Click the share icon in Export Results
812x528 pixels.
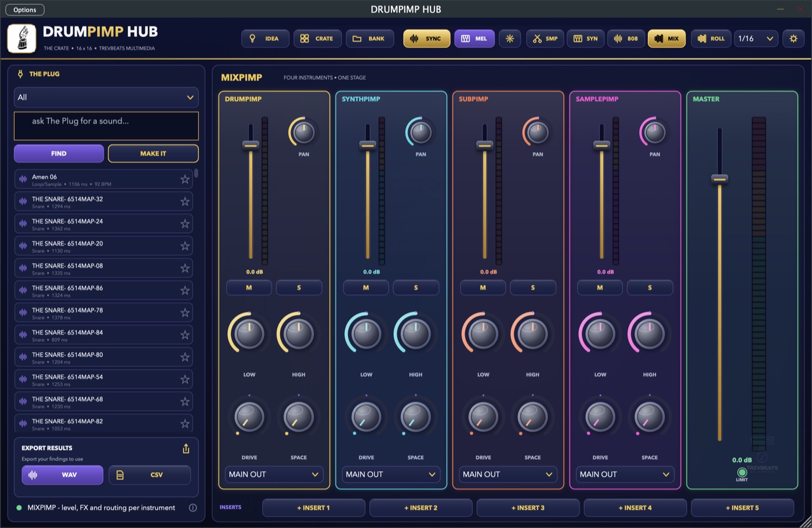(x=186, y=449)
